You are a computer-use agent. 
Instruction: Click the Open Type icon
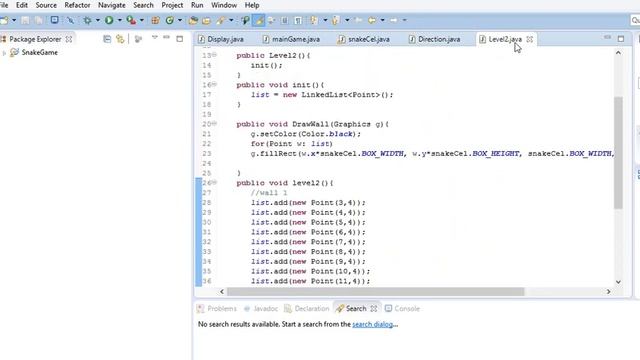(x=193, y=20)
